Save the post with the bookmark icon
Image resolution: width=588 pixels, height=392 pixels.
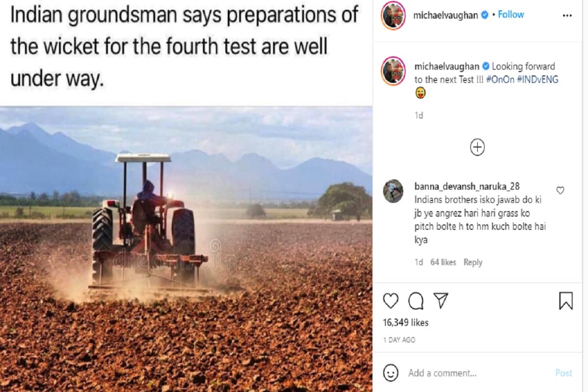(x=566, y=301)
